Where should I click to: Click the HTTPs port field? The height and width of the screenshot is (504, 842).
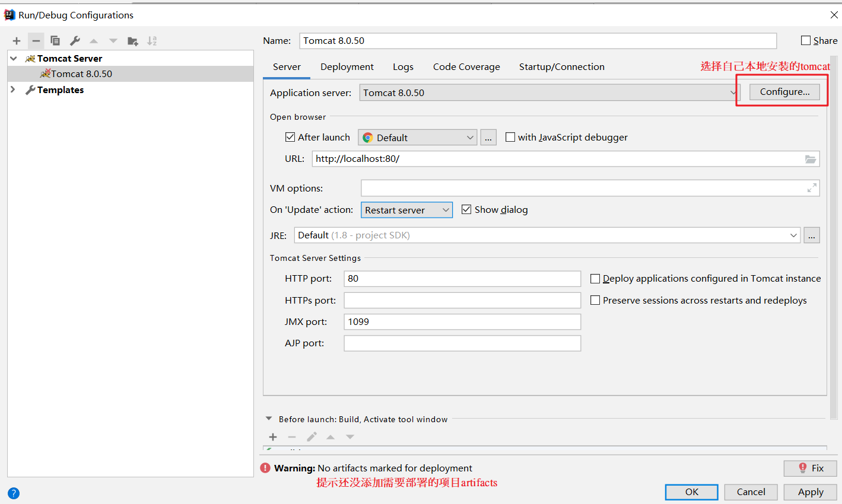point(462,300)
